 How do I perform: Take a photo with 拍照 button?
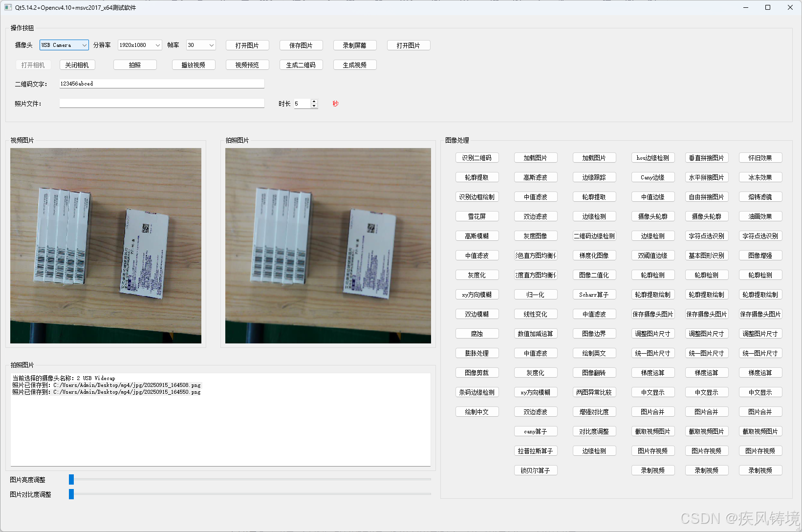pos(135,65)
